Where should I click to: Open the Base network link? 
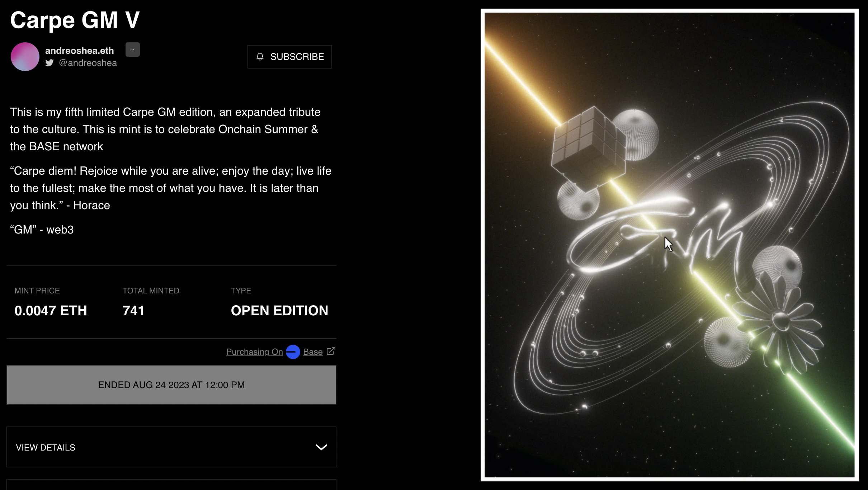[x=313, y=352]
